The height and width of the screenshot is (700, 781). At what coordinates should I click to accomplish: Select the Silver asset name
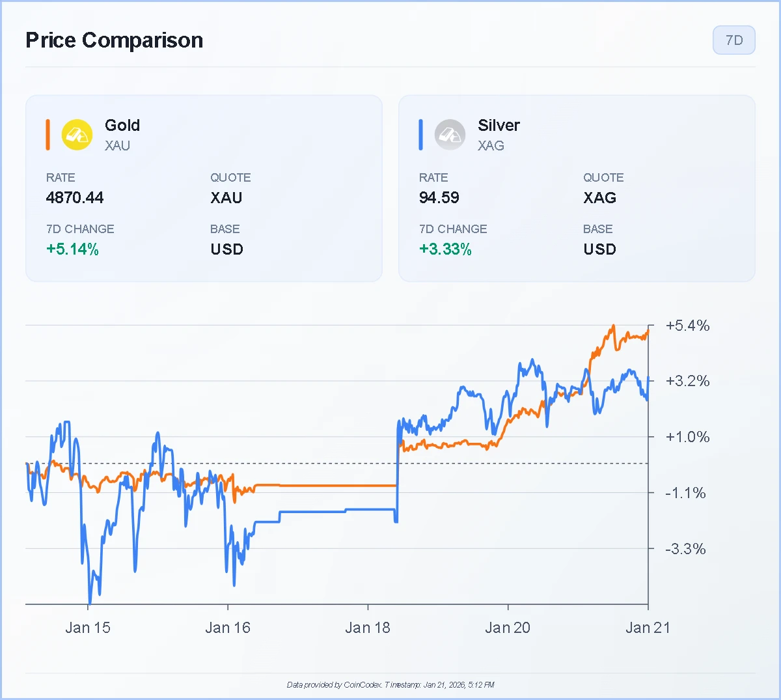point(499,125)
